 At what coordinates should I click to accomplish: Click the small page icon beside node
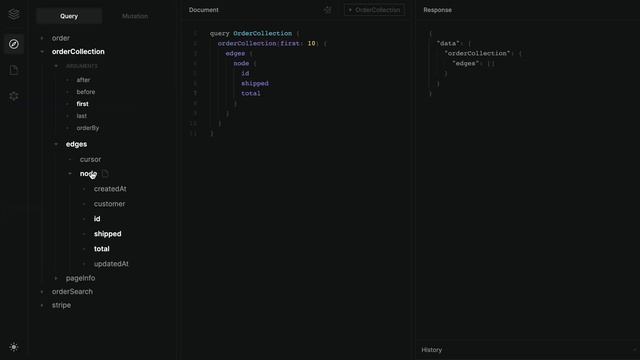[x=105, y=173]
